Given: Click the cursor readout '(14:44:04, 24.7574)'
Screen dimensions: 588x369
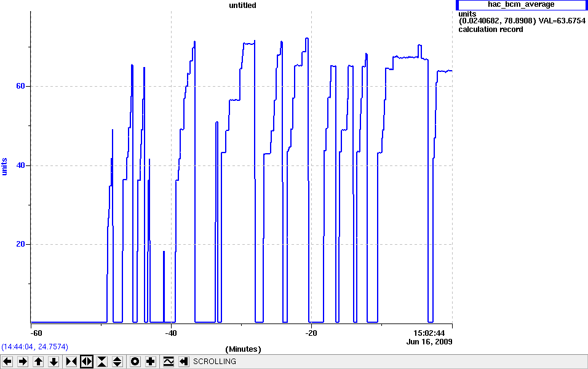Looking at the screenshot, I should click(x=35, y=347).
